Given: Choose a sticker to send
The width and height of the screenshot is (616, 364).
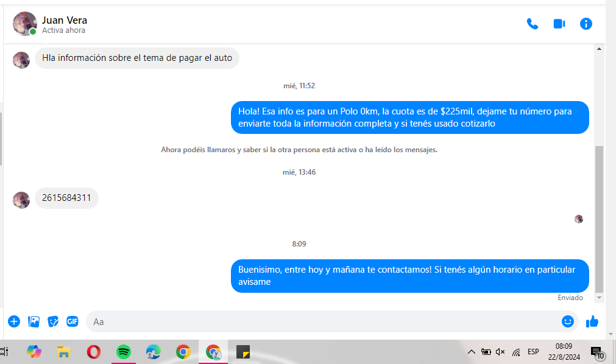Looking at the screenshot, I should (x=53, y=321).
